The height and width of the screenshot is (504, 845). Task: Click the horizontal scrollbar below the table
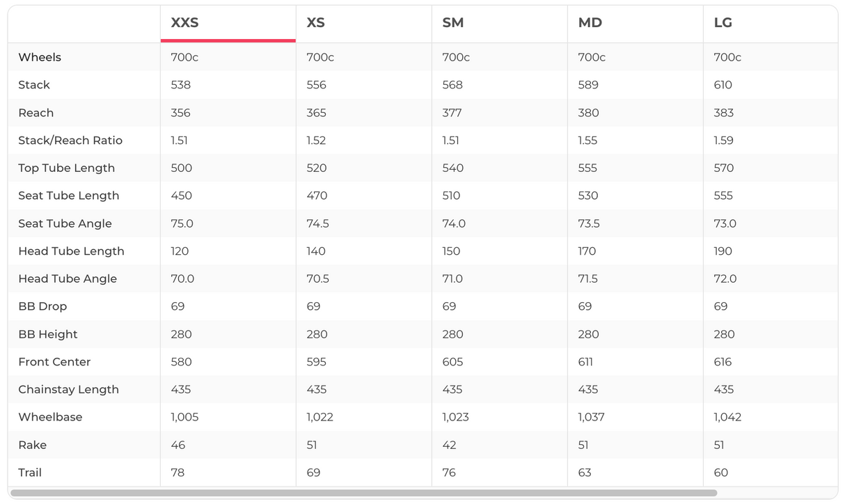pos(363,493)
